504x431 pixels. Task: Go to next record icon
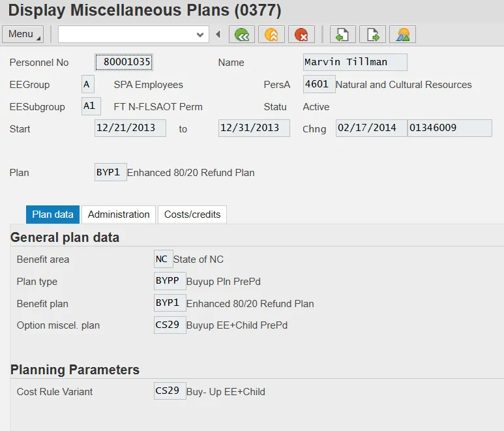(x=372, y=35)
